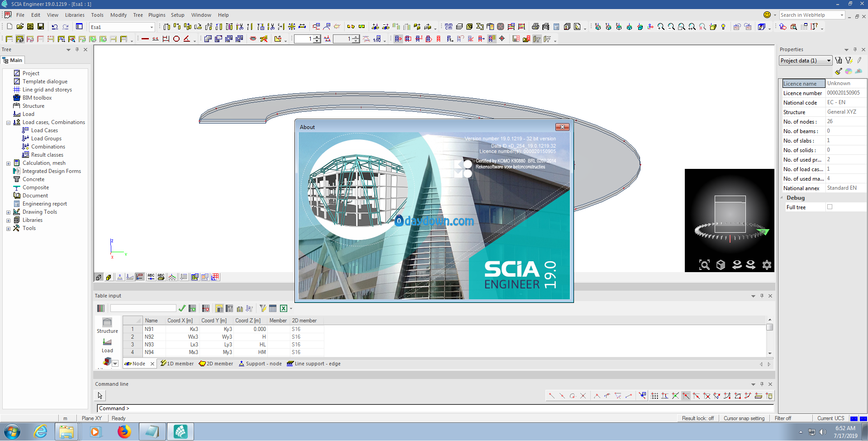
Task: Click the selection arrow icon in Command line panel
Action: (x=100, y=396)
